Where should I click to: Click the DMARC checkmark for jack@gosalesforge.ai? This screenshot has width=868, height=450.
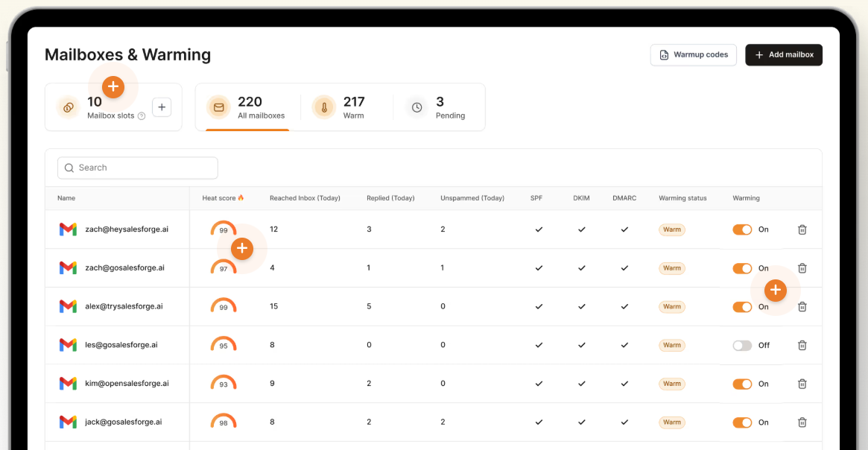[624, 422]
